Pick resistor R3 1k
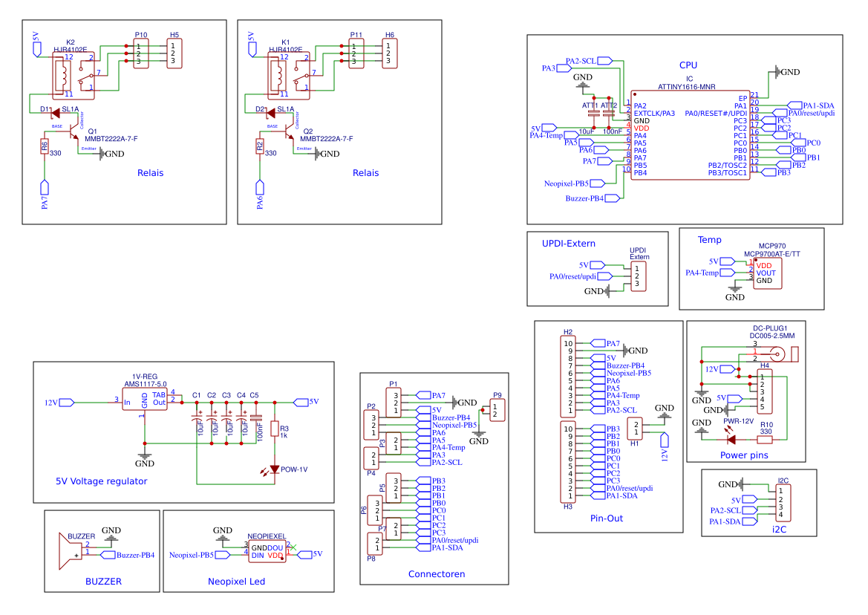Image resolution: width=868 pixels, height=615 pixels. coord(275,429)
